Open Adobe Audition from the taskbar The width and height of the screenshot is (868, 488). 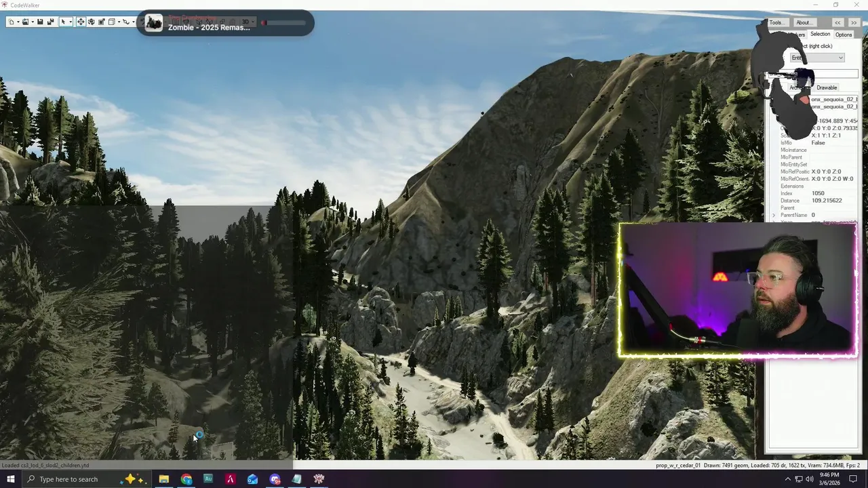pos(208,479)
